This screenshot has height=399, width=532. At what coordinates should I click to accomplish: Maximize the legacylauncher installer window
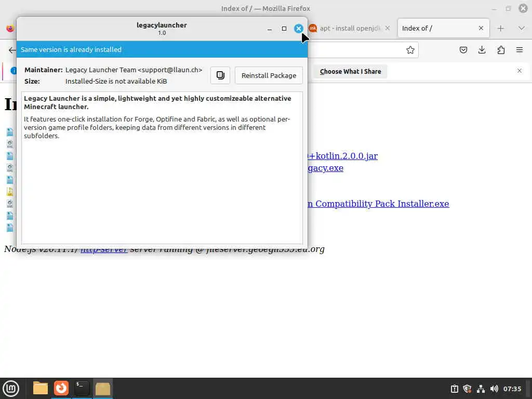284,29
